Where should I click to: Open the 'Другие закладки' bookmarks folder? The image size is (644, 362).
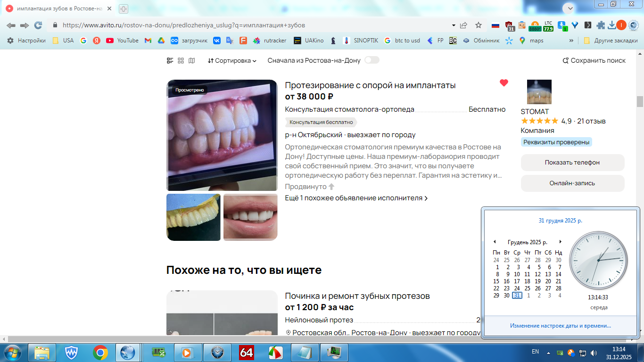(611, 41)
